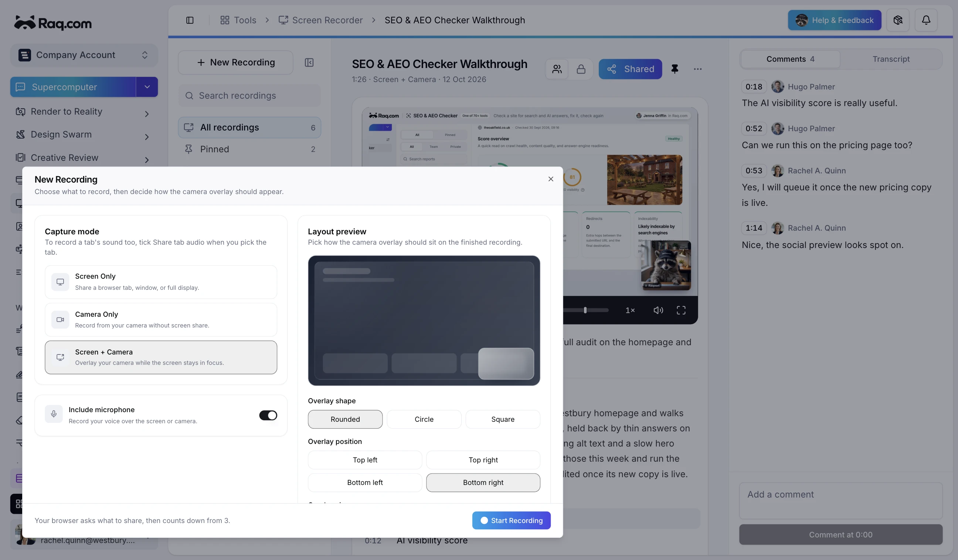Click the Tools grid breadcrumb

point(238,20)
